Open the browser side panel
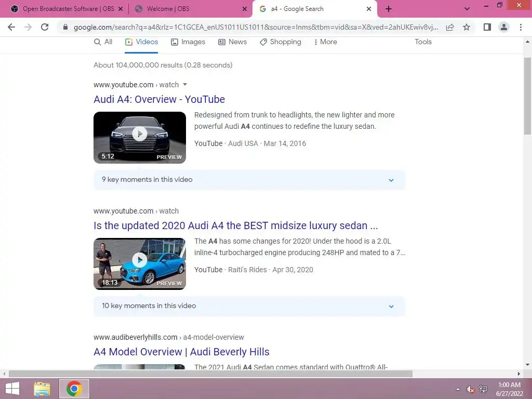 (487, 27)
